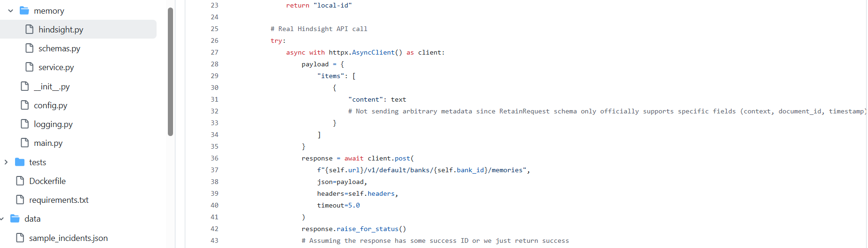
Task: Click the config.py file icon
Action: (24, 105)
